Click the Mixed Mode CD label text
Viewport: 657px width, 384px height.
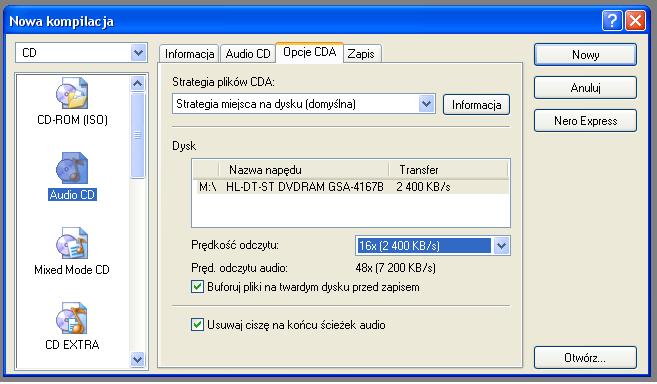72,270
